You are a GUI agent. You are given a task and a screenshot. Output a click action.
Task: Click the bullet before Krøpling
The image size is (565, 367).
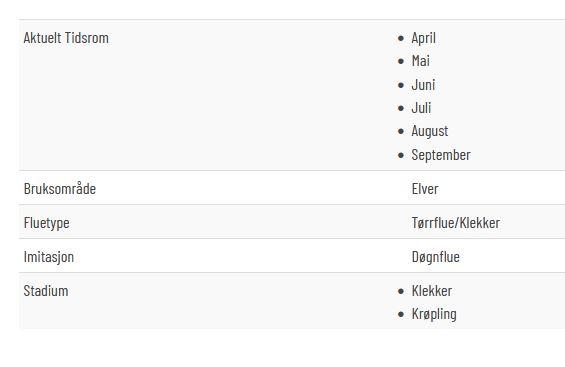[x=401, y=314]
